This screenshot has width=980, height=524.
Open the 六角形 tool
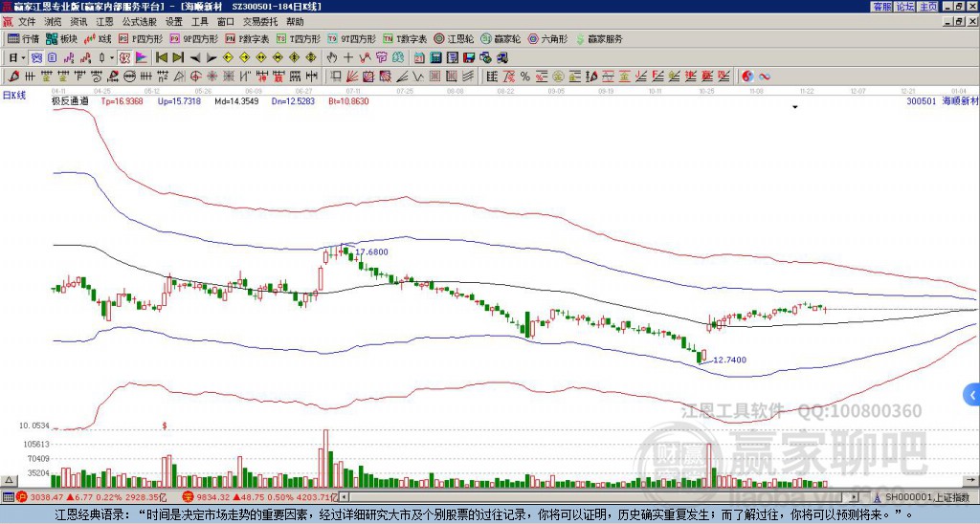(x=548, y=38)
